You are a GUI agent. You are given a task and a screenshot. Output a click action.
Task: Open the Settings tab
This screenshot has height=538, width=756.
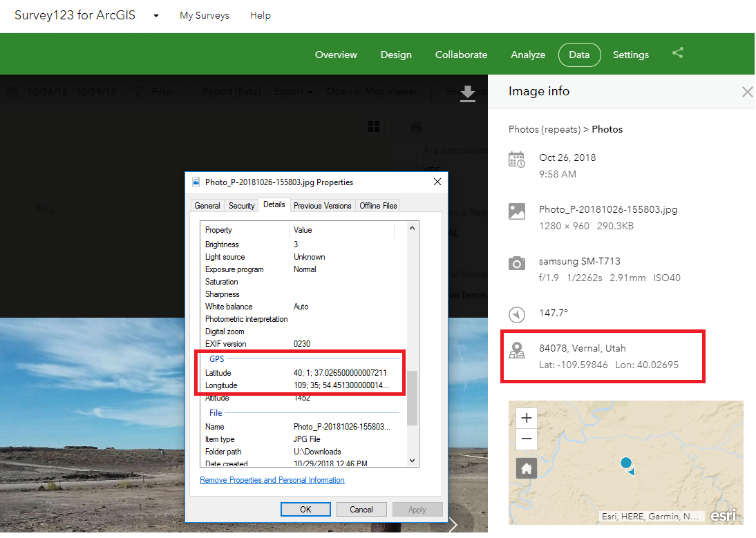coord(631,55)
